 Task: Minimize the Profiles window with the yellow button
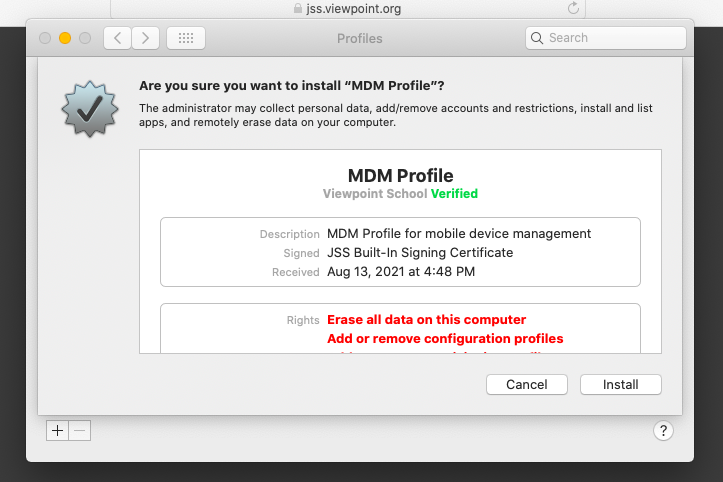tap(65, 38)
